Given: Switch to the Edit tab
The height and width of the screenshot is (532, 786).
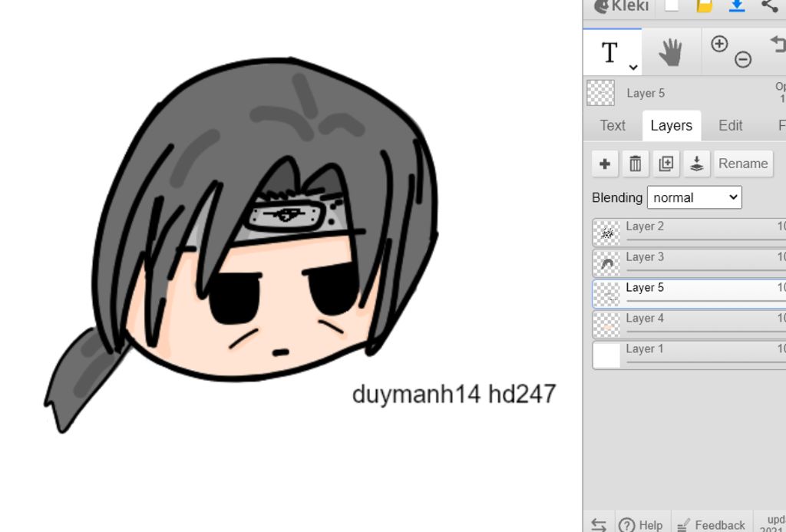Looking at the screenshot, I should [x=731, y=125].
